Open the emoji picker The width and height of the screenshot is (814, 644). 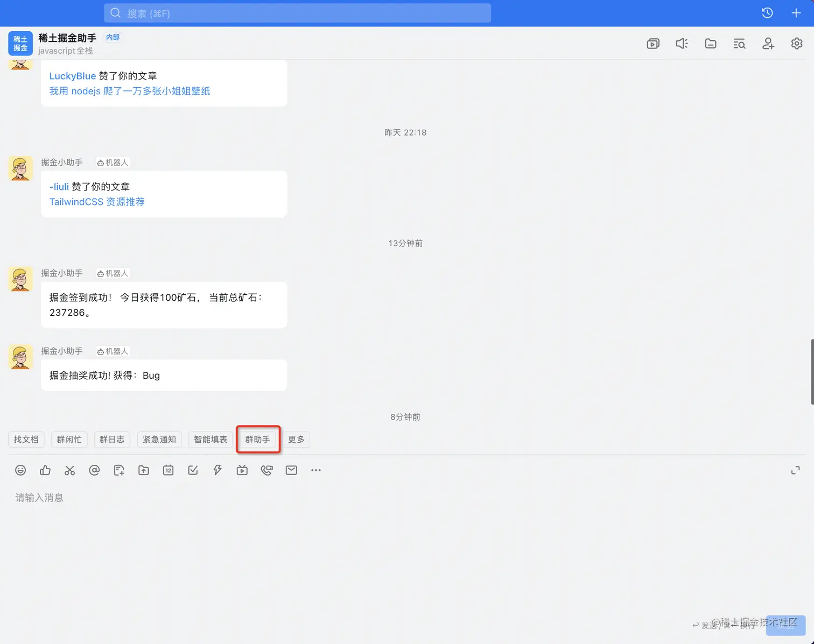click(x=20, y=470)
